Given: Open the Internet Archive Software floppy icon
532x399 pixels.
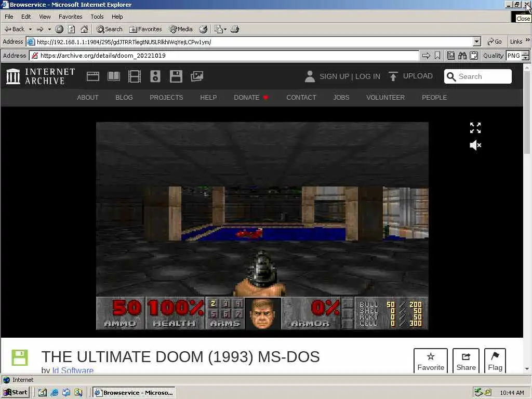Looking at the screenshot, I should (176, 76).
